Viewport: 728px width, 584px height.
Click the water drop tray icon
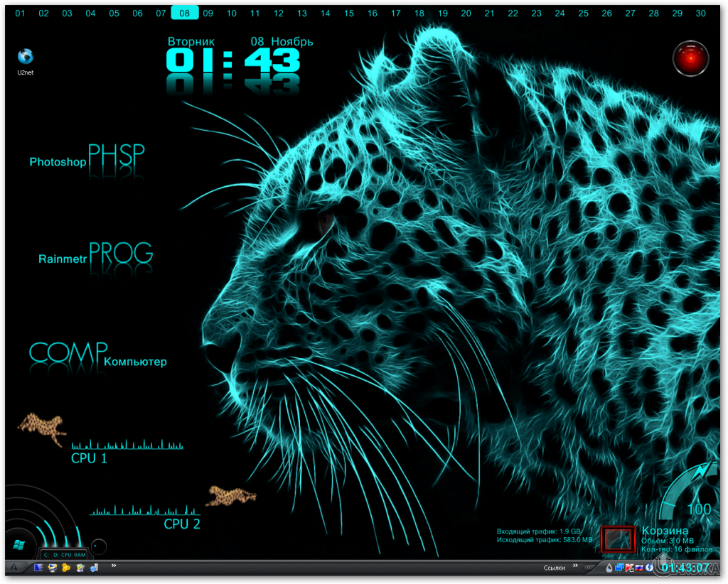[609, 568]
